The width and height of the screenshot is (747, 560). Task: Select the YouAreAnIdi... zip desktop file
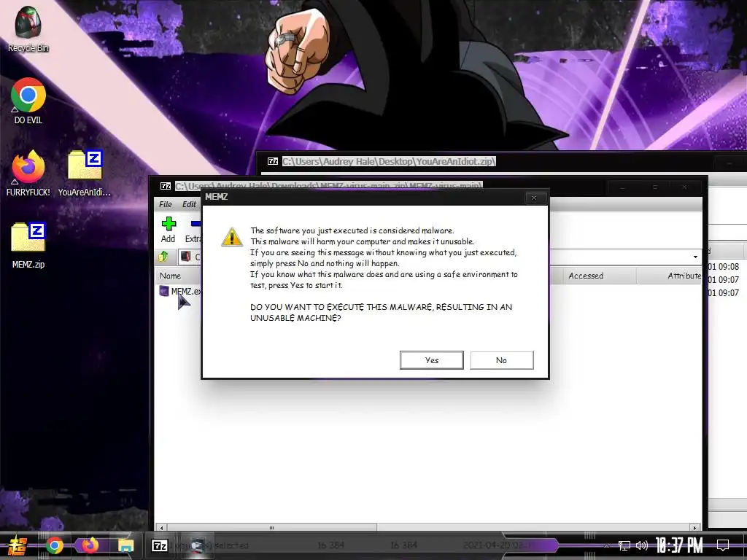click(x=85, y=174)
